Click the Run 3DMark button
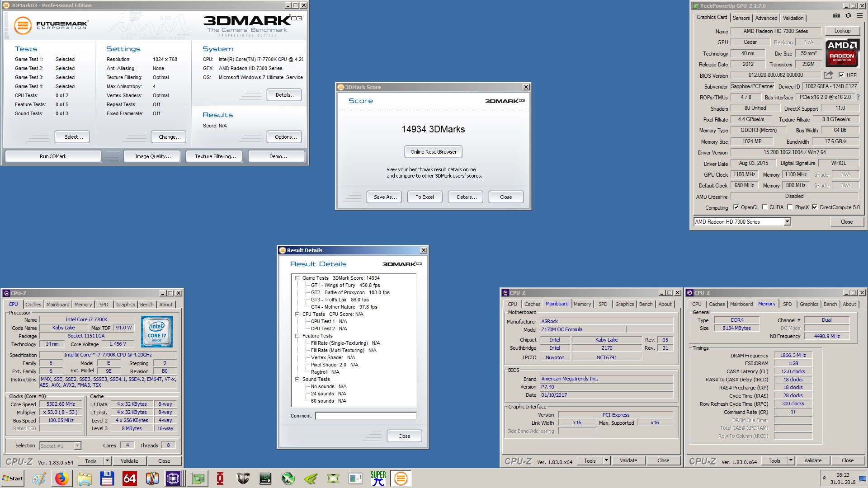Screen dimensions: 868x488 (x=53, y=156)
